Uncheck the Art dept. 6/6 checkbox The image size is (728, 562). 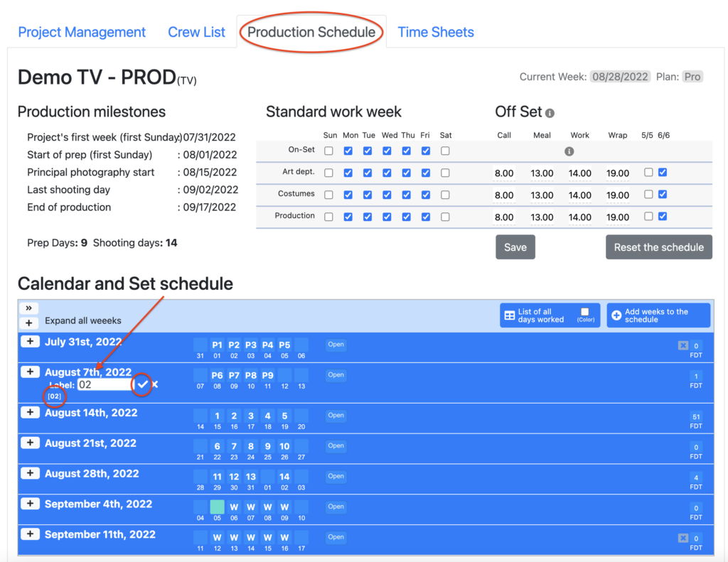663,173
